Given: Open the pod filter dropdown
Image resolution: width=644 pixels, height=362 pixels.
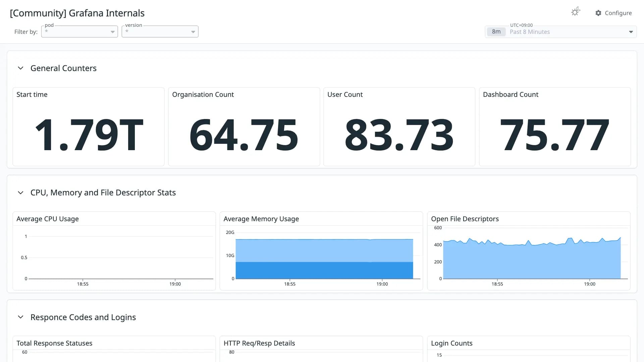Looking at the screenshot, I should click(79, 32).
